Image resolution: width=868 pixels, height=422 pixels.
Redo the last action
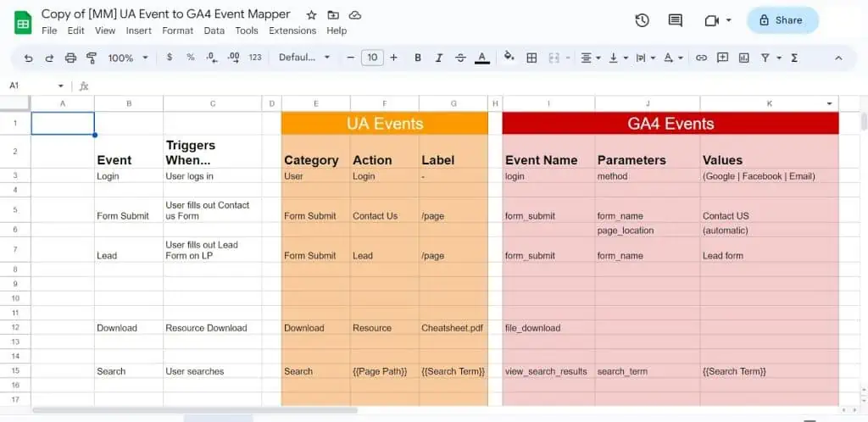(x=49, y=58)
